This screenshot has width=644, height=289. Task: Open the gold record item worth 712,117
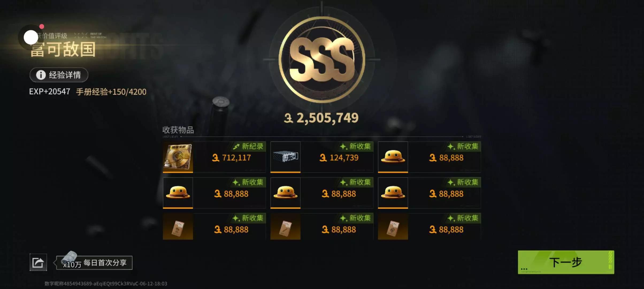coord(178,157)
